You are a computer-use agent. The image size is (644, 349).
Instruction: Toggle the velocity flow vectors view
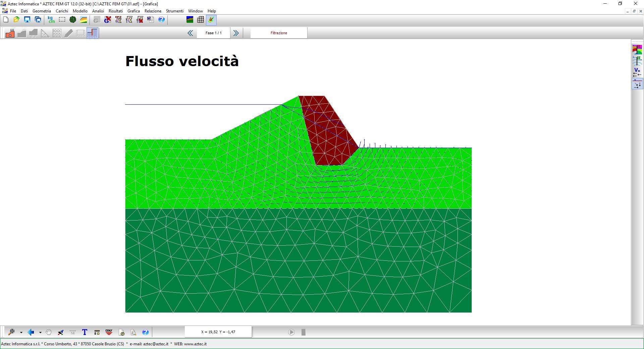pyautogui.click(x=637, y=84)
